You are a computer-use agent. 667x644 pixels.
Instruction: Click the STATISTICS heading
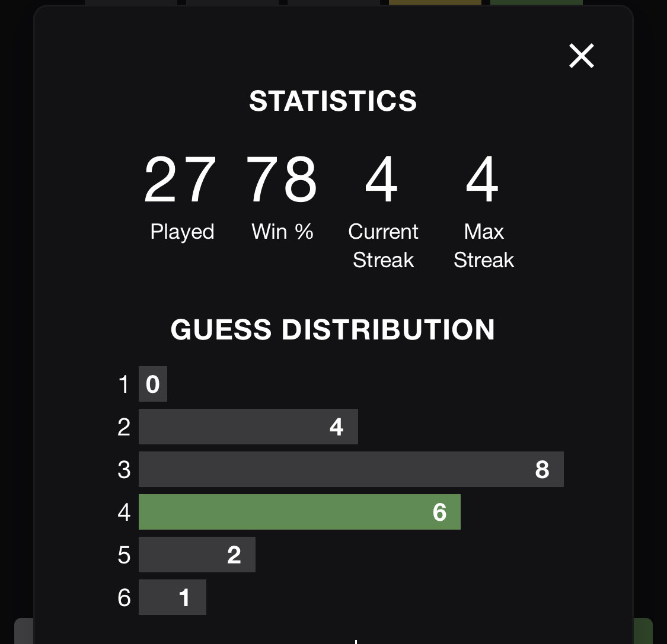(x=333, y=101)
